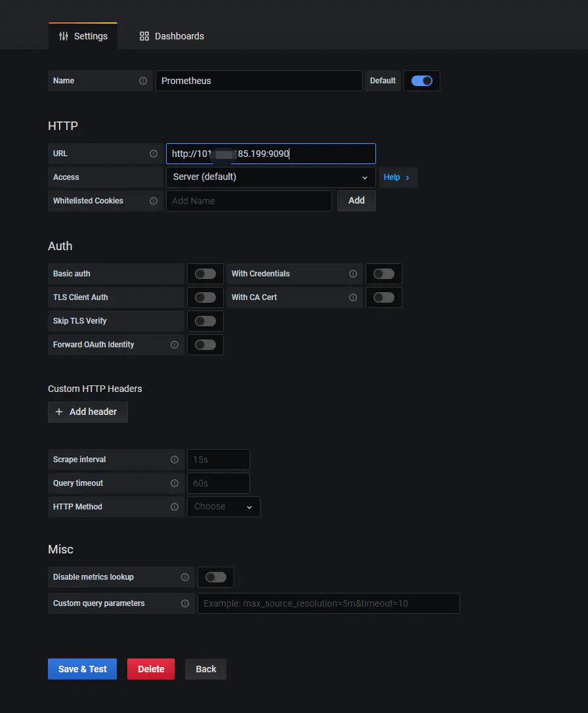This screenshot has width=588, height=713.
Task: Show info for HTTP Method
Action: pyautogui.click(x=175, y=507)
